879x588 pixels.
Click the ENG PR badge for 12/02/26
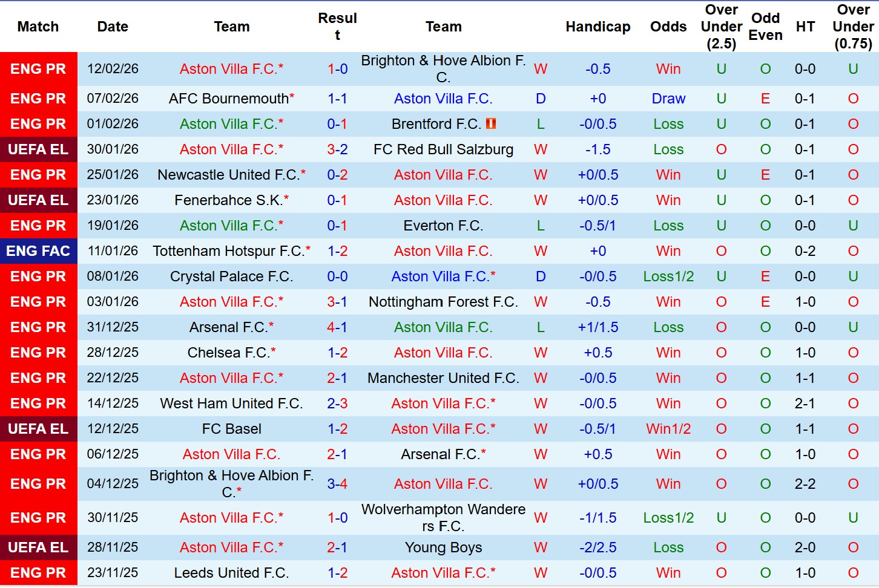(38, 69)
